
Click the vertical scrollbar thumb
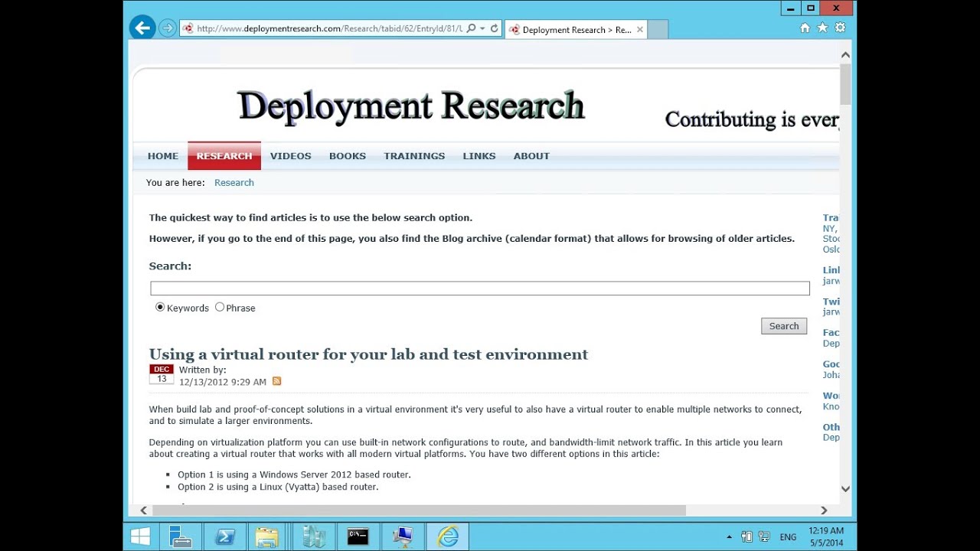[845, 84]
